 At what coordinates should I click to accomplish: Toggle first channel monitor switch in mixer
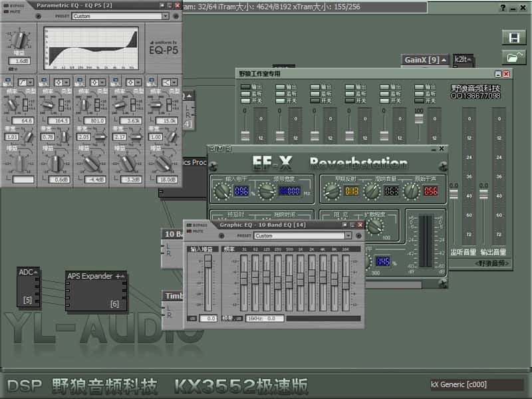click(245, 94)
